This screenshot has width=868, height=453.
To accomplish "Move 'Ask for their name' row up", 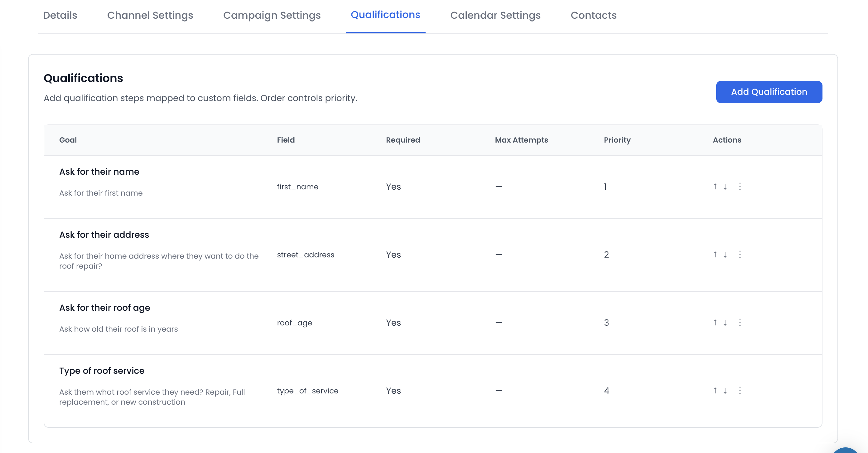I will click(715, 186).
